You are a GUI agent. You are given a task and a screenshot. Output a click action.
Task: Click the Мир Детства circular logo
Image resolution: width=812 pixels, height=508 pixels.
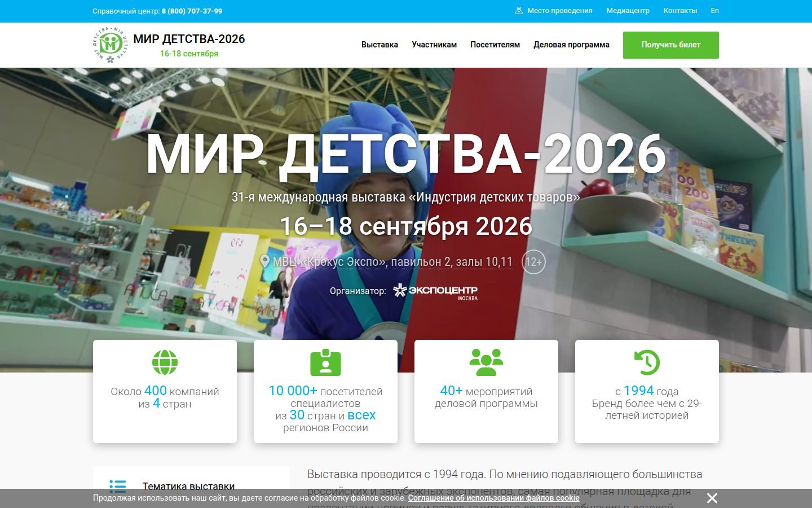(x=111, y=45)
